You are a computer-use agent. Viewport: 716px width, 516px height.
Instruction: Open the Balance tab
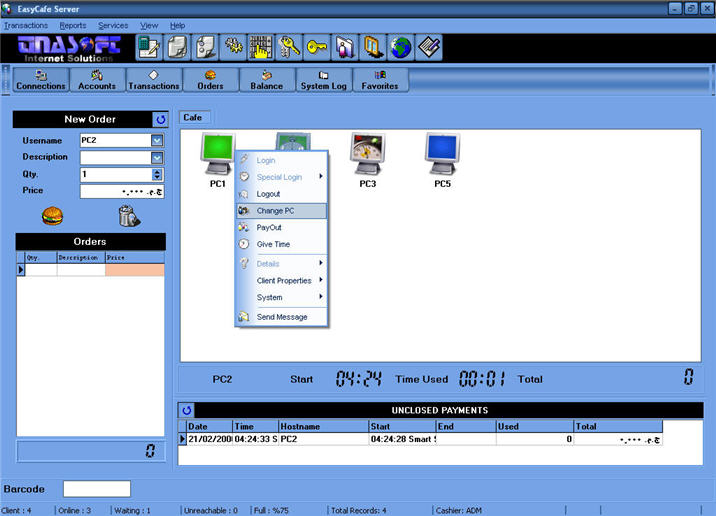267,80
